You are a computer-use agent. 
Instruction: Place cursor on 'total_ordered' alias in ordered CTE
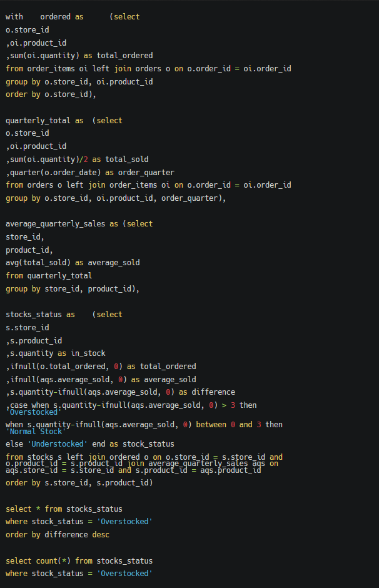click(x=125, y=56)
